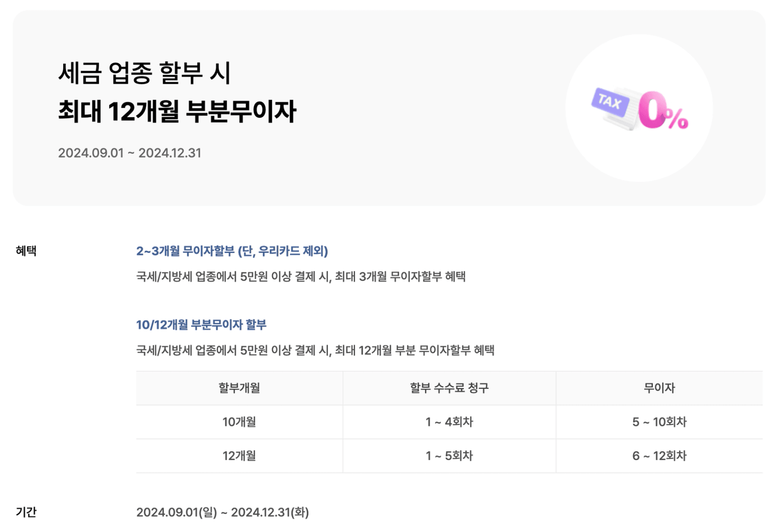Click period text 2024.09.01(일) ~ 2024.12.31(화)

(222, 512)
